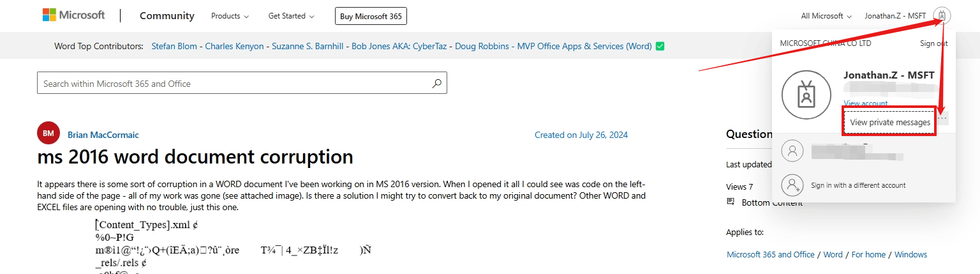Open Charles Kenyon contributor profile
Viewport: 980px width, 274px height.
pos(235,46)
